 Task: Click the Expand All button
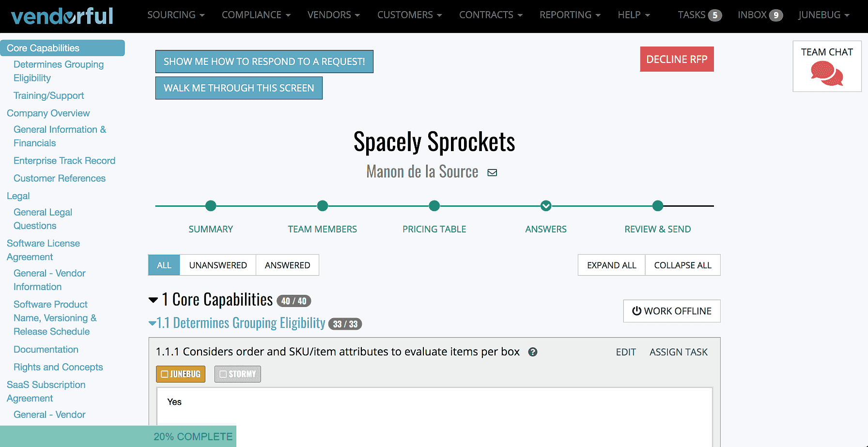[612, 265]
